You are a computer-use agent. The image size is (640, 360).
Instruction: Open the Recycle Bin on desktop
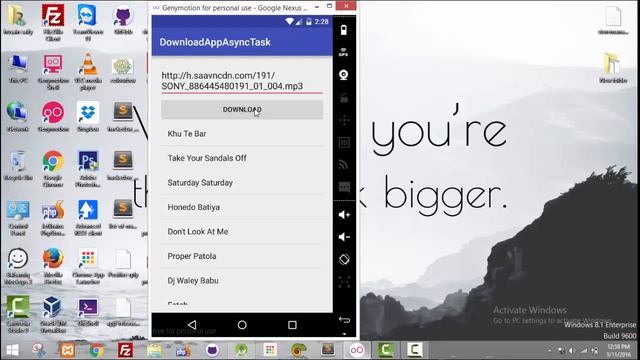18,166
